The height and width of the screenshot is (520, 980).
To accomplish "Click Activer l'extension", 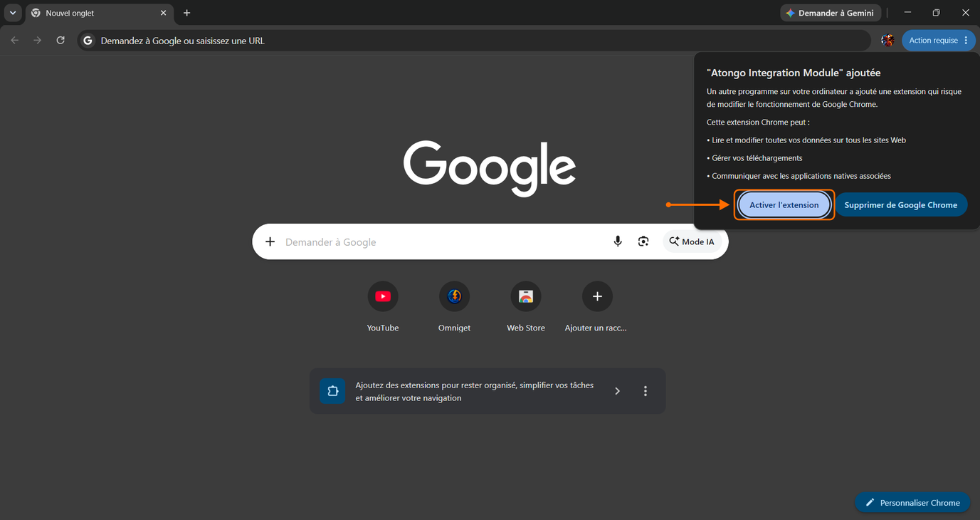I will 784,205.
